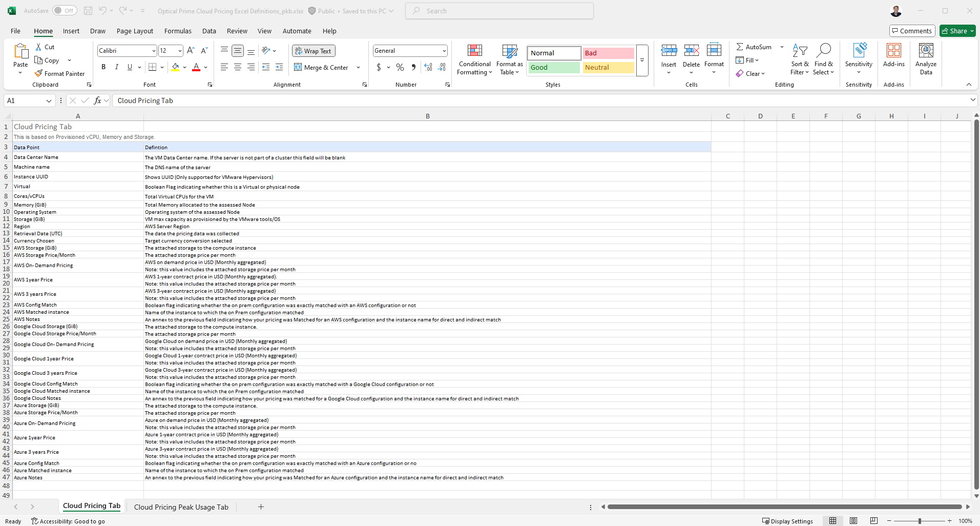980x526 pixels.
Task: Click the Percent Style icon
Action: tap(400, 67)
